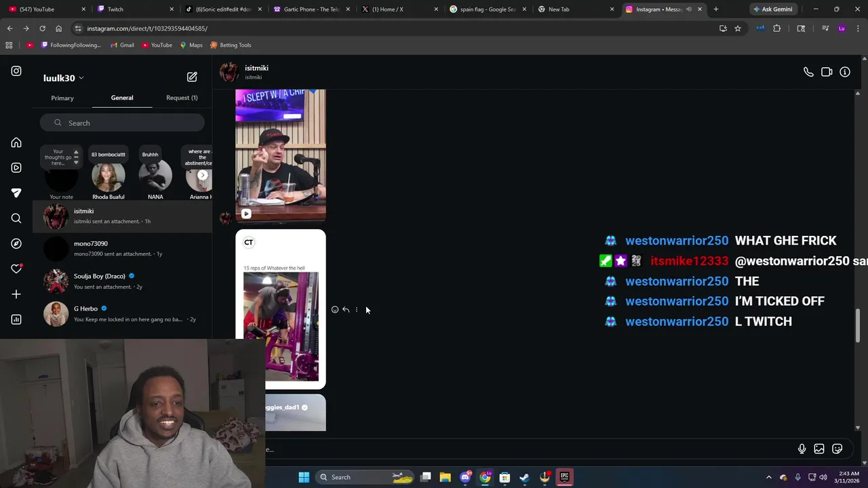Open direct messages paper plane icon

click(16, 193)
